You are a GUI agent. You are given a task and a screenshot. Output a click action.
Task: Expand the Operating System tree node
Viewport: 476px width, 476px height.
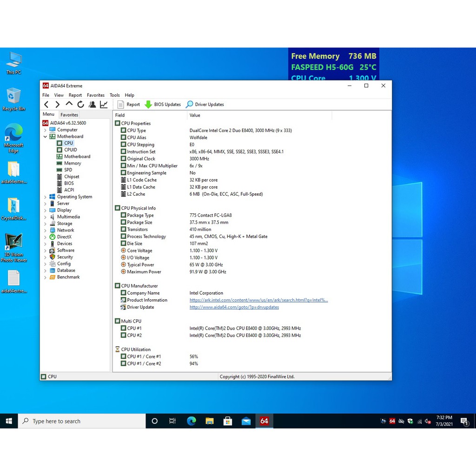pyautogui.click(x=45, y=197)
